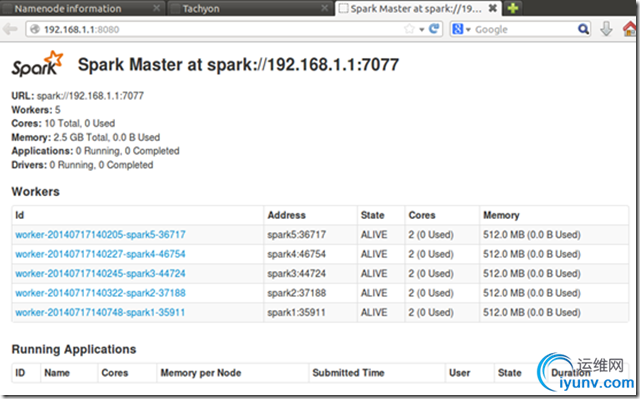
Task: Click the browser back arrow
Action: (10, 29)
